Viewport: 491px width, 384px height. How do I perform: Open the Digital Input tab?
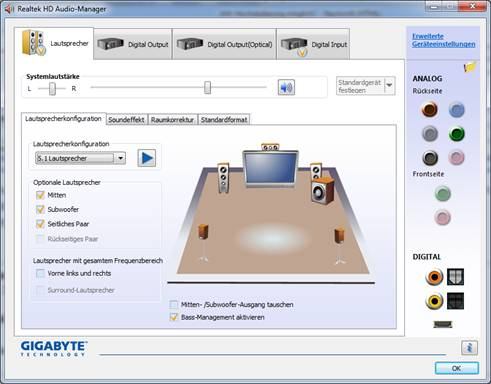pyautogui.click(x=313, y=44)
